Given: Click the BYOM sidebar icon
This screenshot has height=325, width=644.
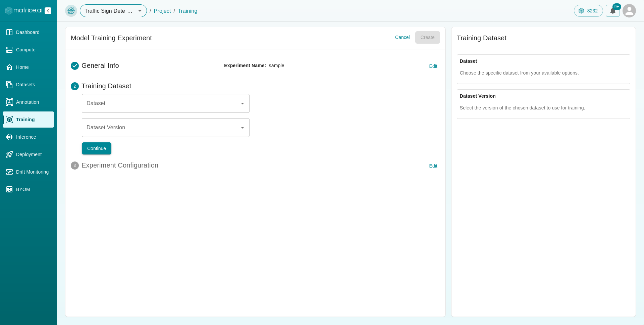Looking at the screenshot, I should coord(9,189).
